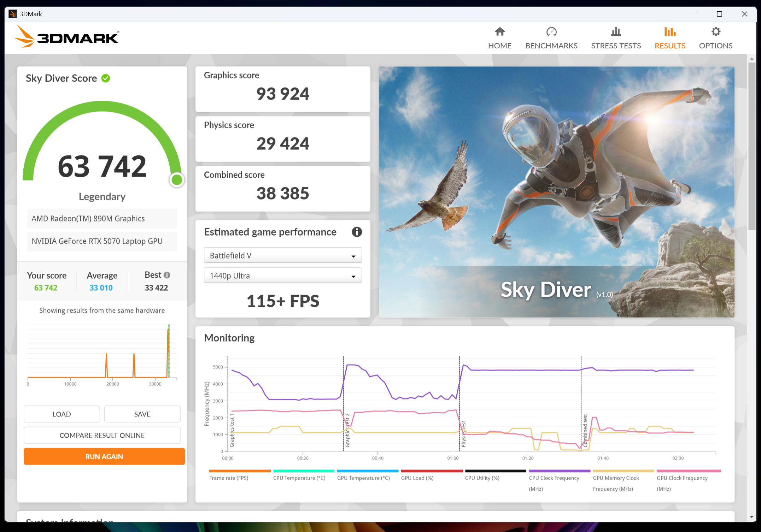Click the Monitoring heading
The width and height of the screenshot is (761, 532).
[229, 338]
